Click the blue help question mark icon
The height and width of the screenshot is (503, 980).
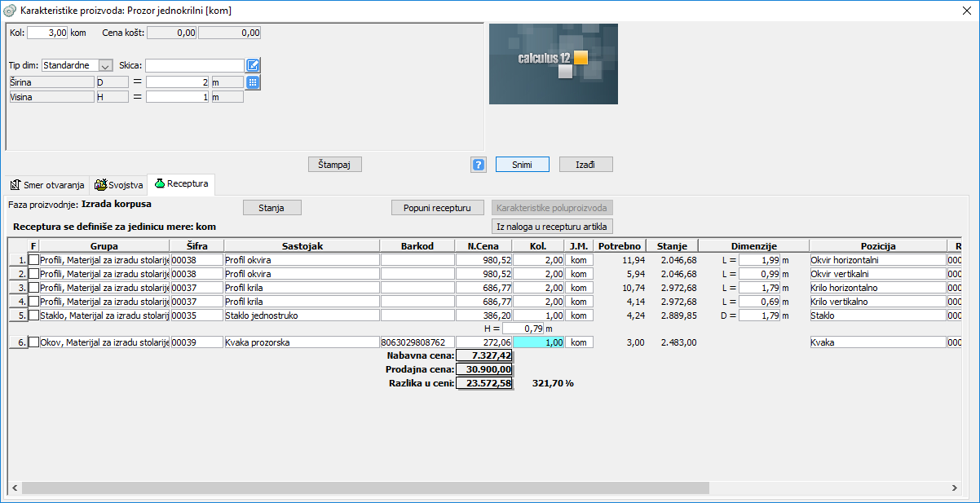pos(479,165)
